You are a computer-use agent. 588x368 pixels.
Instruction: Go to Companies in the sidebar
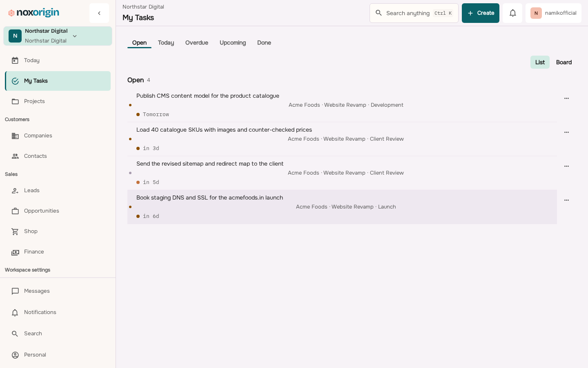pyautogui.click(x=58, y=136)
